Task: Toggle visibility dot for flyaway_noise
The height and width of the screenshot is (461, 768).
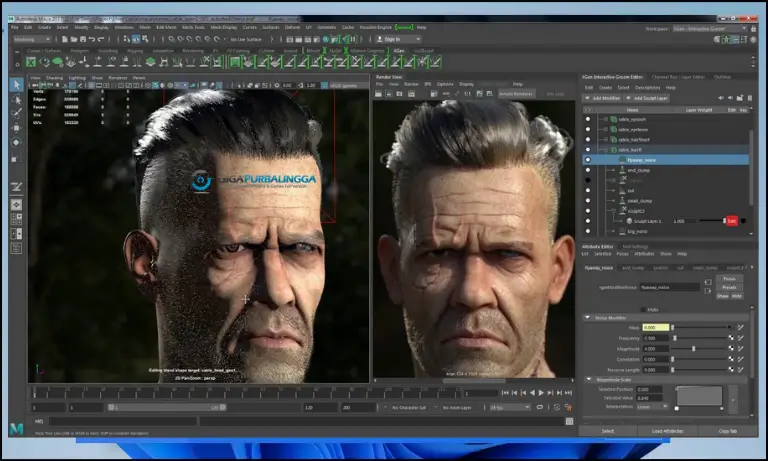Action: point(588,160)
